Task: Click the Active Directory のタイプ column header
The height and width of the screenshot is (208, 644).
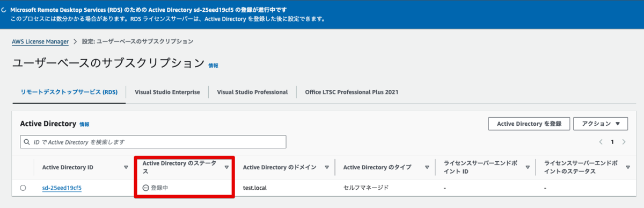Action: point(377,167)
